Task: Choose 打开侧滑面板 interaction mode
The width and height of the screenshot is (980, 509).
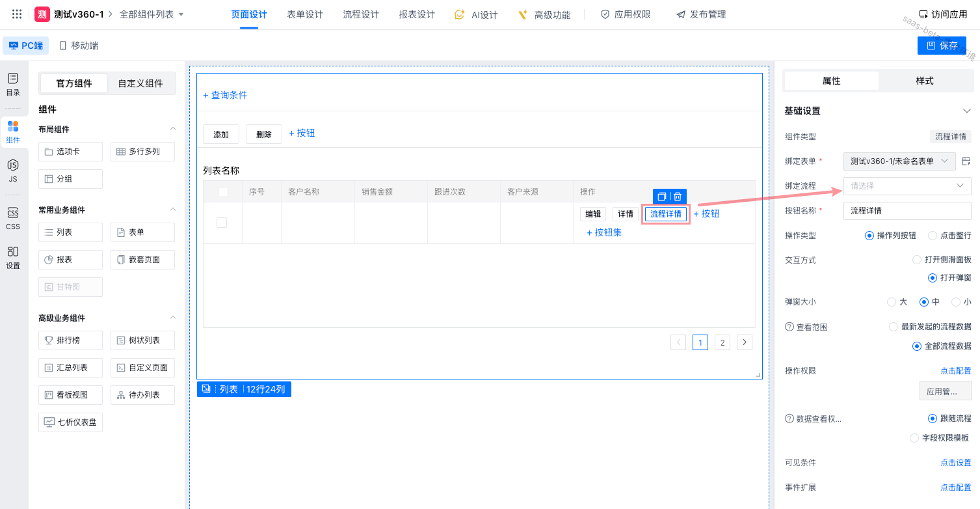Action: [918, 260]
